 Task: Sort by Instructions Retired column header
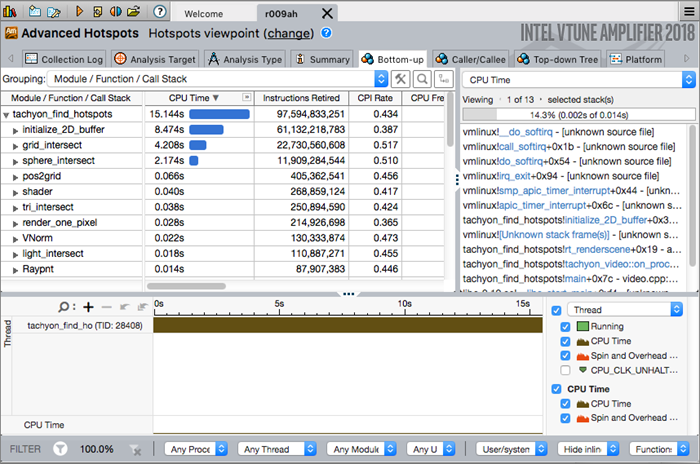click(x=300, y=98)
